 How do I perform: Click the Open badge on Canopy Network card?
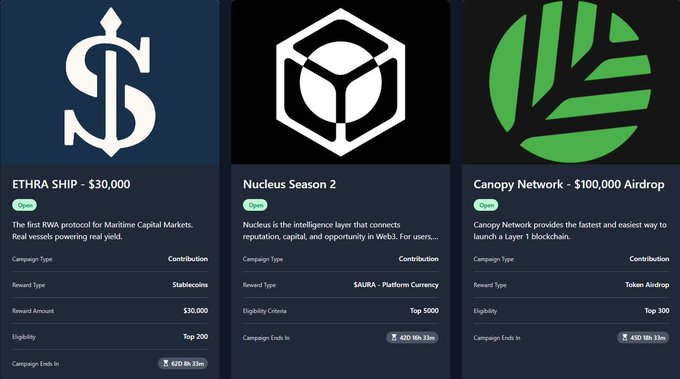(486, 205)
